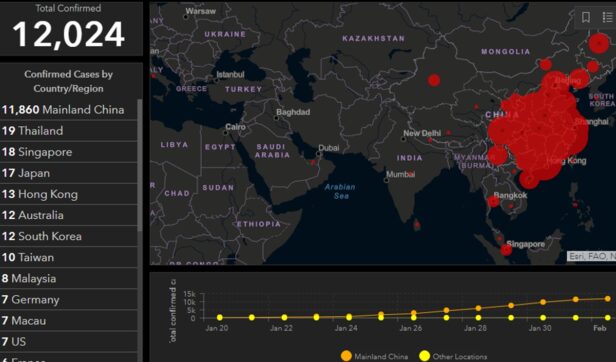The image size is (616, 362).
Task: Click the red dot near Dubai
Action: coord(313,162)
